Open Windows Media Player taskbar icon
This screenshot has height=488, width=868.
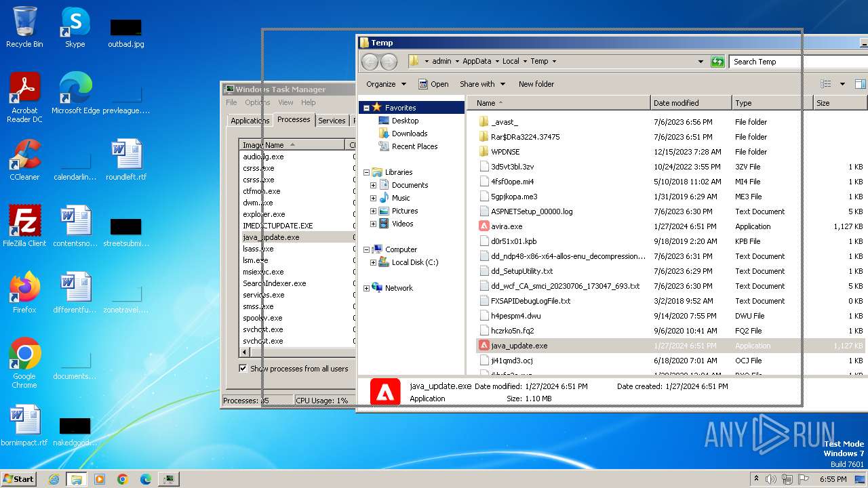pos(100,479)
